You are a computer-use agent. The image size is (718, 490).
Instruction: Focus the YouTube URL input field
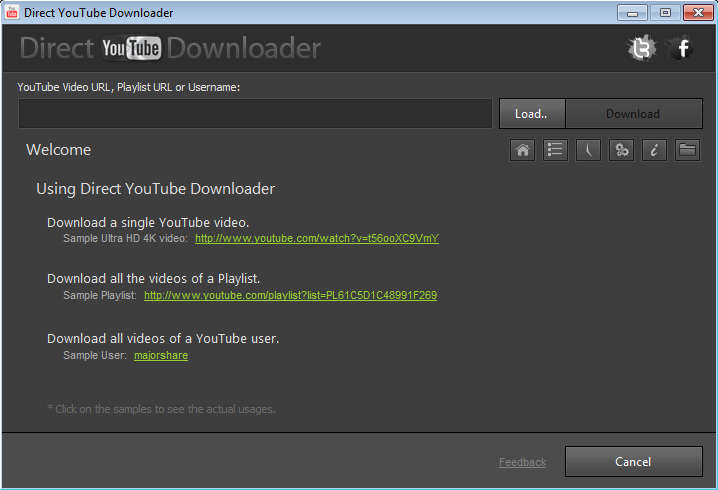click(255, 114)
